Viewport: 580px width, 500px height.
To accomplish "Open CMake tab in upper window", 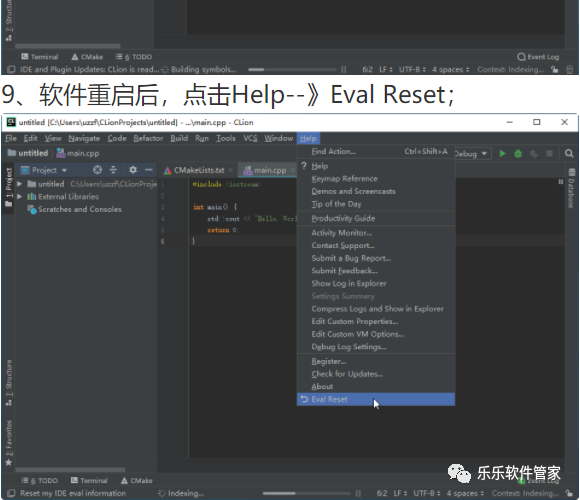I will [x=87, y=57].
